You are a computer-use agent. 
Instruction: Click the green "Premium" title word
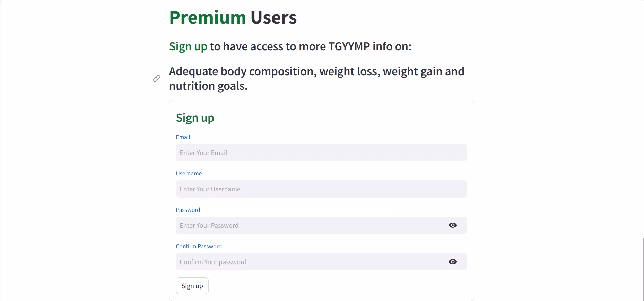pyautogui.click(x=208, y=17)
